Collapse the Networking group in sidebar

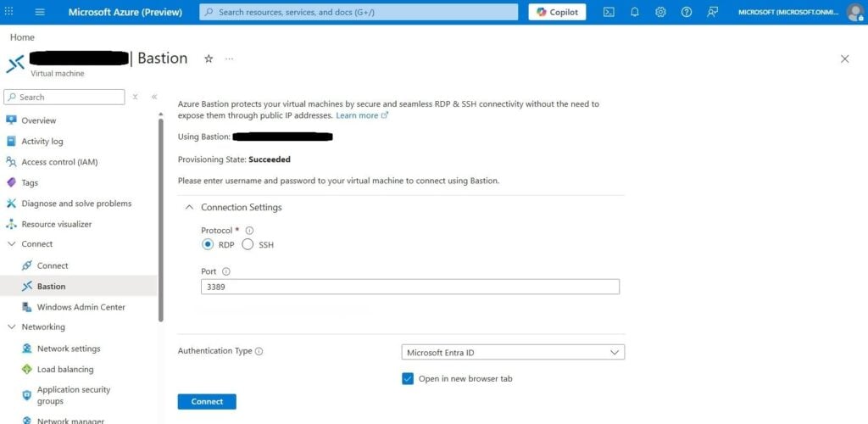pos(12,326)
